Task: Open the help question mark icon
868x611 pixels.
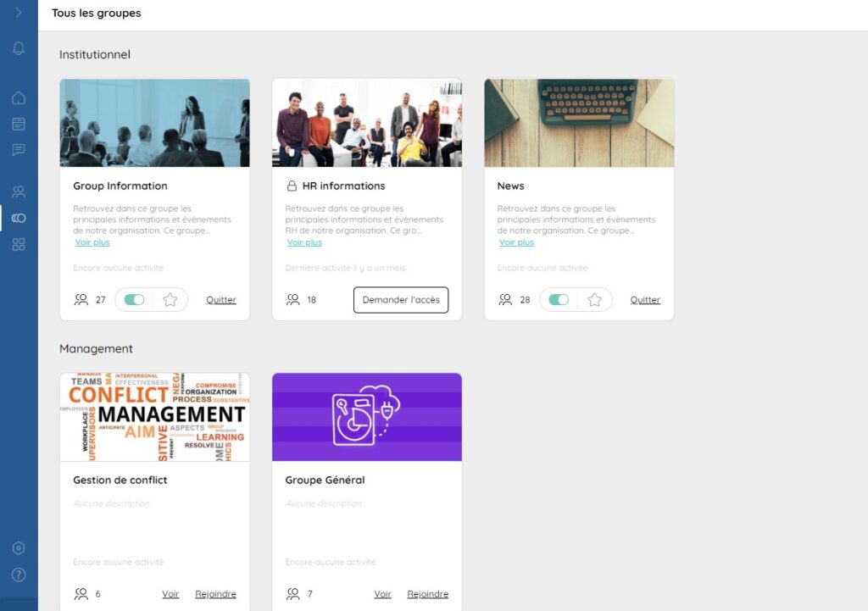Action: pos(19,575)
